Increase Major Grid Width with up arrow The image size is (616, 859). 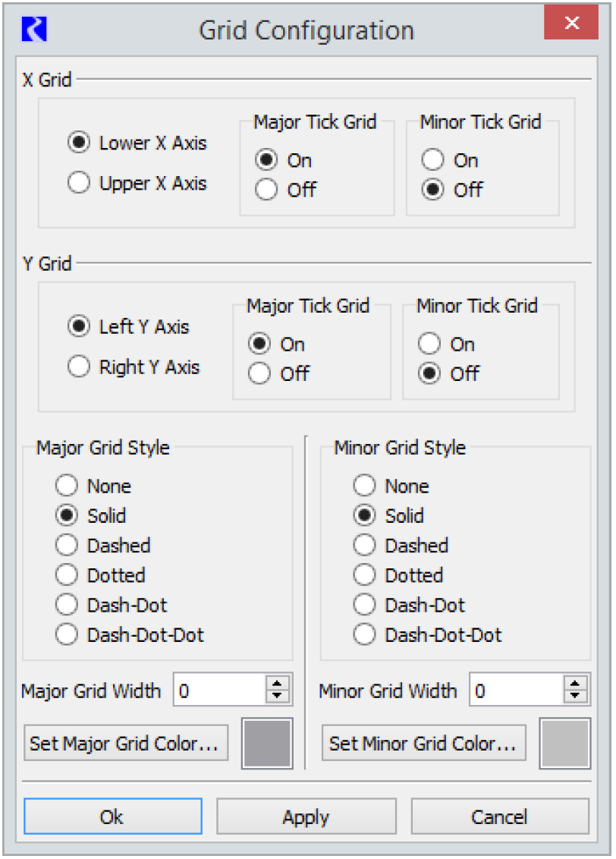[x=278, y=684]
